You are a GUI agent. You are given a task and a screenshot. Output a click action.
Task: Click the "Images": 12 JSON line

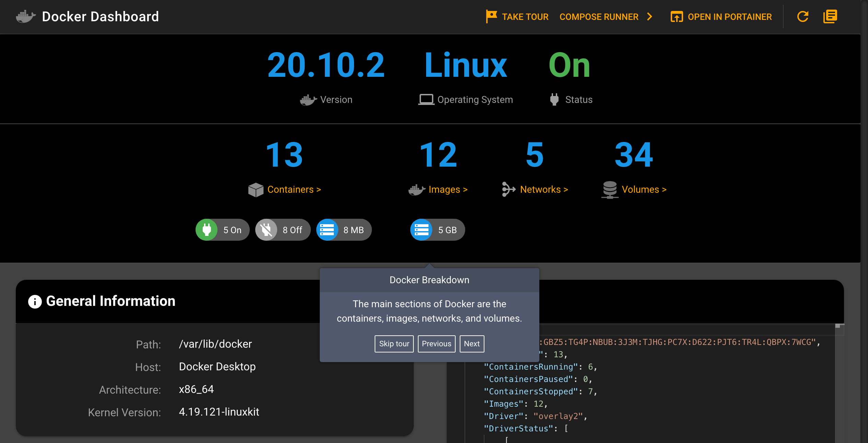(x=516, y=404)
